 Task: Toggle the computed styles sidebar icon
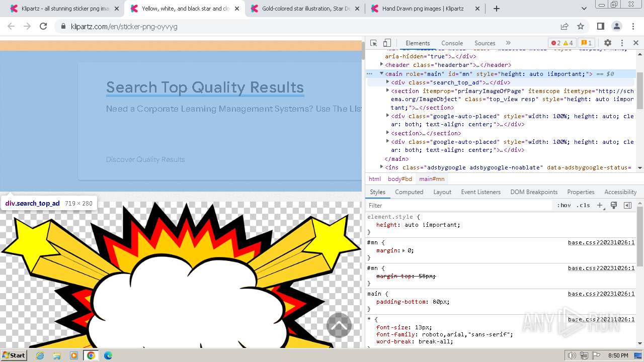pos(627,205)
